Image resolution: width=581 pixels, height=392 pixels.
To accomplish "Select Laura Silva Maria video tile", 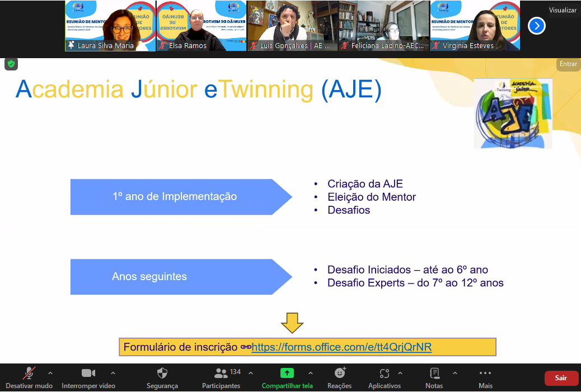I will tap(110, 26).
